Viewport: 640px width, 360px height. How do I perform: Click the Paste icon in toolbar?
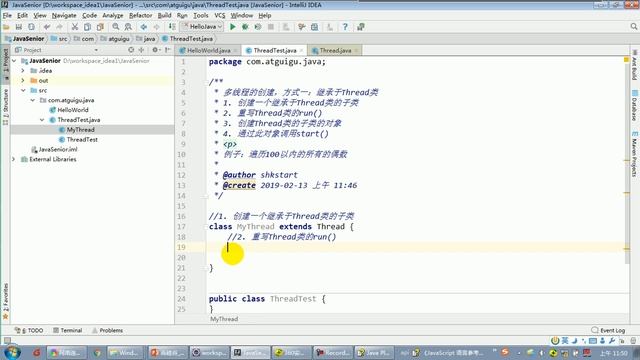(x=100, y=27)
